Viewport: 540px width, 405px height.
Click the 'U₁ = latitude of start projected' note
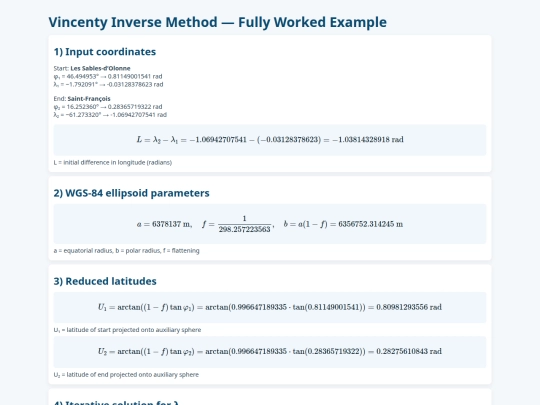[x=127, y=330]
